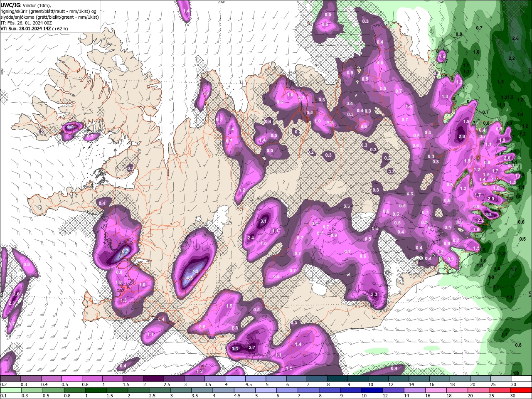Image resolution: width=532 pixels, height=399 pixels.
Task: Click the '20W' longitude label at top
Action: coord(221,2)
